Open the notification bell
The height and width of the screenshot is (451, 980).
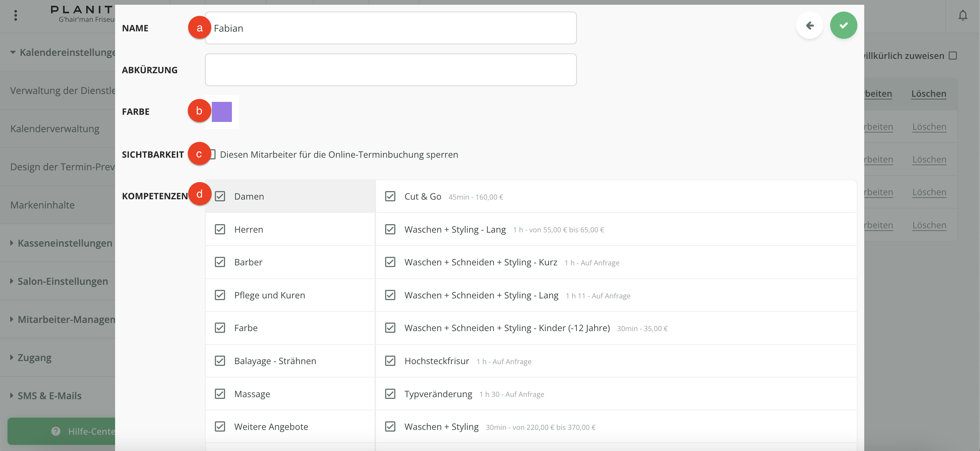click(963, 16)
